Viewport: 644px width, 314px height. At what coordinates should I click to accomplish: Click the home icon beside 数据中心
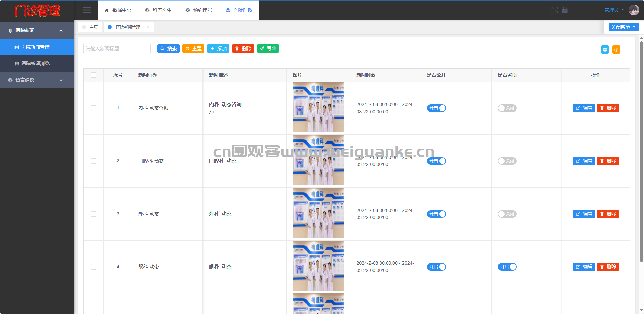click(x=107, y=10)
